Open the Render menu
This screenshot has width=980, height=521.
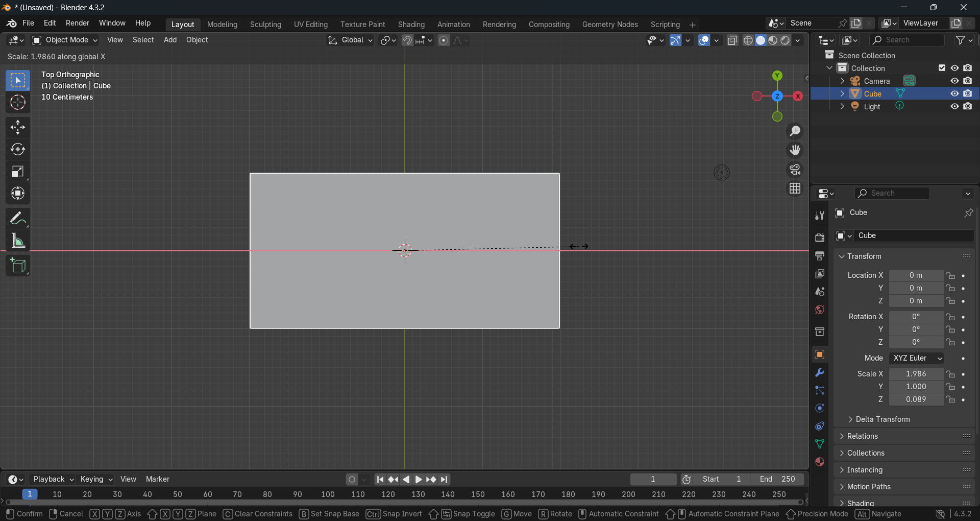[78, 23]
